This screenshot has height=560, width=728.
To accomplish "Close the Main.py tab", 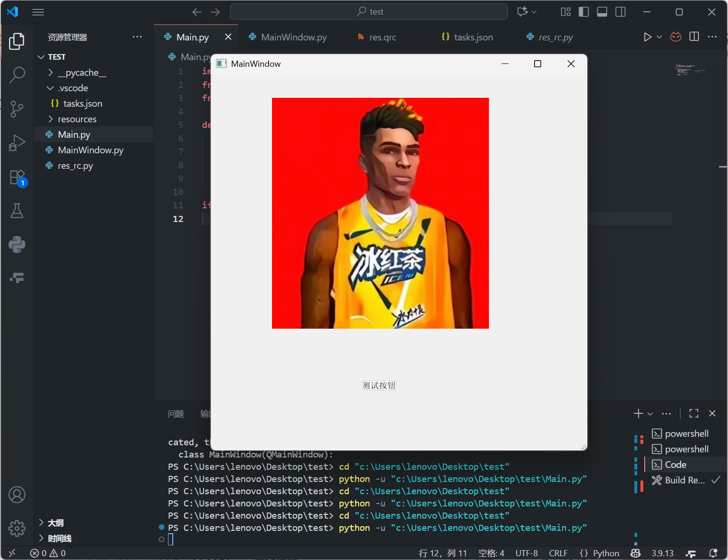I will point(228,37).
